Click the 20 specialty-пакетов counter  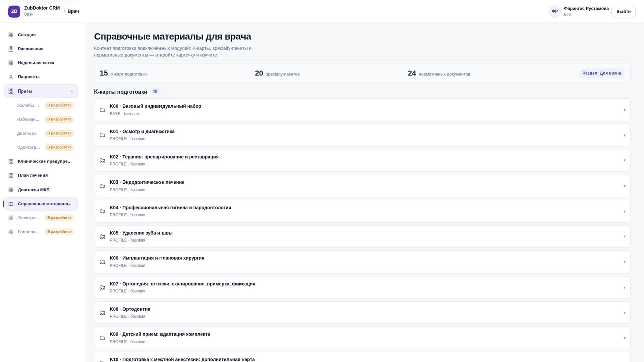277,73
